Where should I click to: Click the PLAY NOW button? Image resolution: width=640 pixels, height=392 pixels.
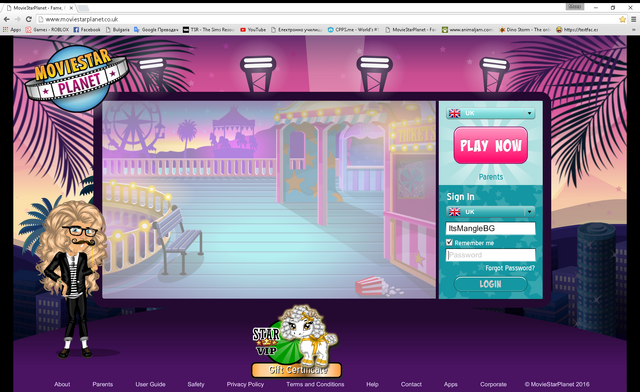coord(491,145)
